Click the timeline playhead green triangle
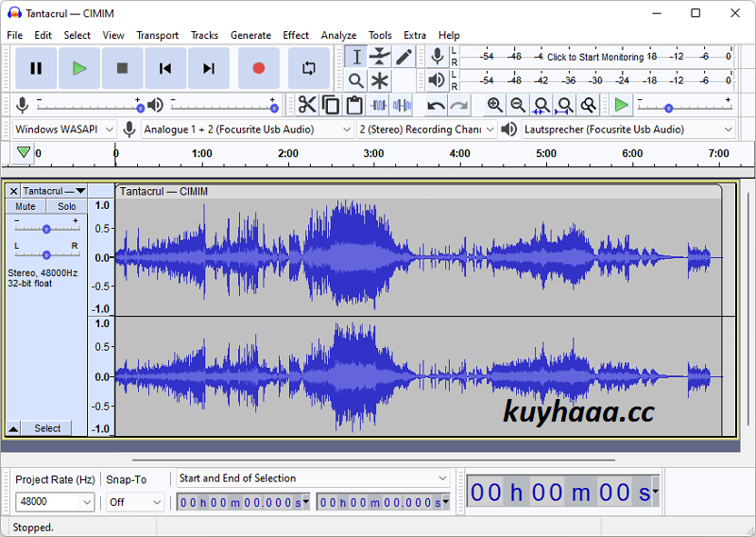The height and width of the screenshot is (537, 756). click(23, 152)
